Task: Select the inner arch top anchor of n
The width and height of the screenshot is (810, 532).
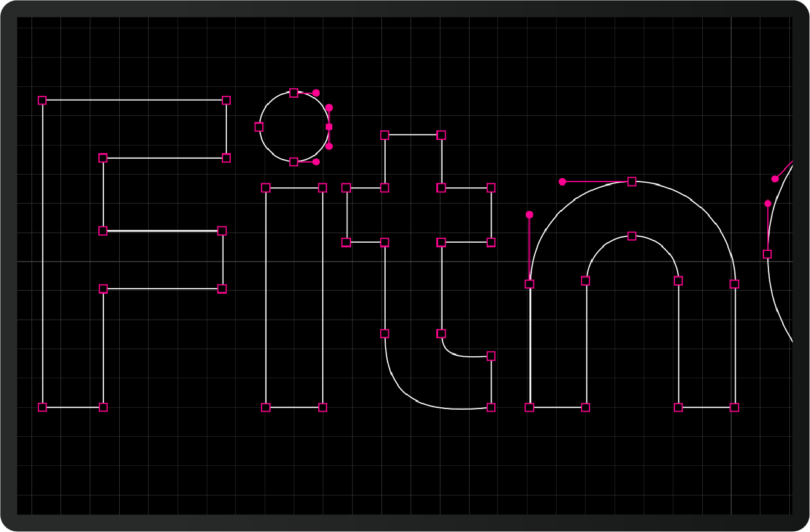Action: coord(632,236)
